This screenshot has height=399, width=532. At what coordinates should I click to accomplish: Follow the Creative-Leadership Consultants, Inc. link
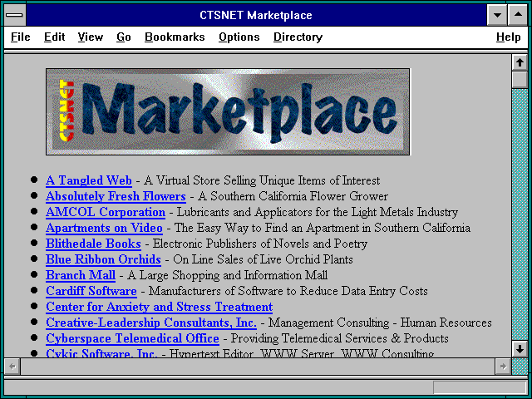[151, 323]
